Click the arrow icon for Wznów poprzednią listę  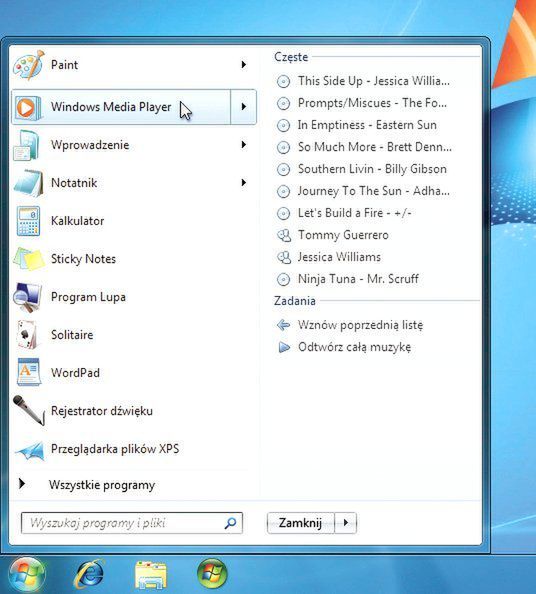click(283, 325)
